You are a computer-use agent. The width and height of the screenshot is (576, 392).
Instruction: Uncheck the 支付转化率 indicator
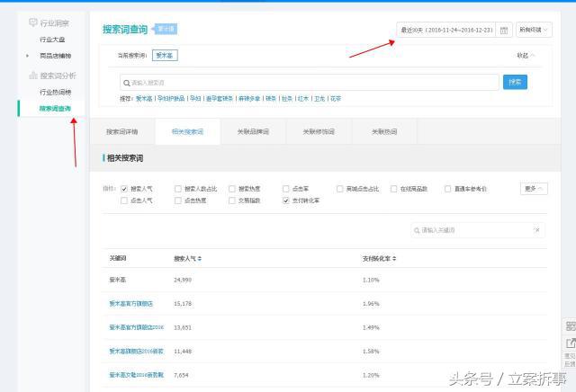point(286,200)
